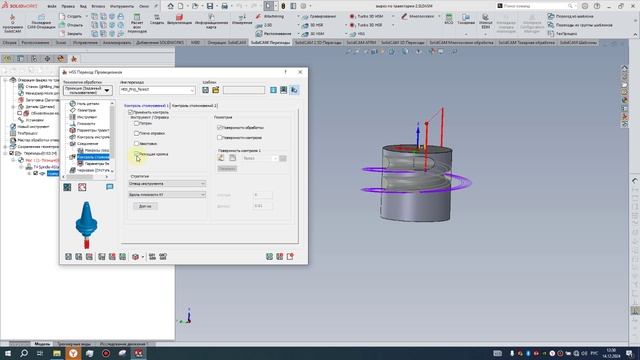The height and width of the screenshot is (360, 640).
Task: Expand the Сохраненная геометрия tree node
Action: (5, 147)
